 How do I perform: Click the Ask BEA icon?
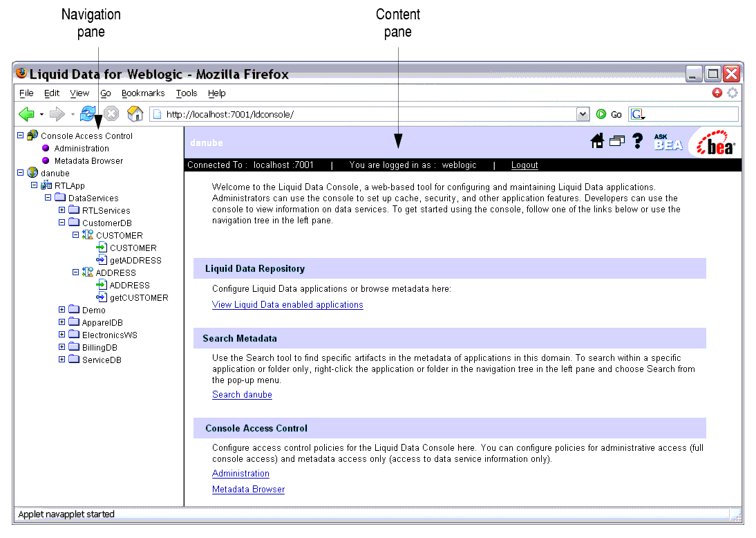(668, 142)
